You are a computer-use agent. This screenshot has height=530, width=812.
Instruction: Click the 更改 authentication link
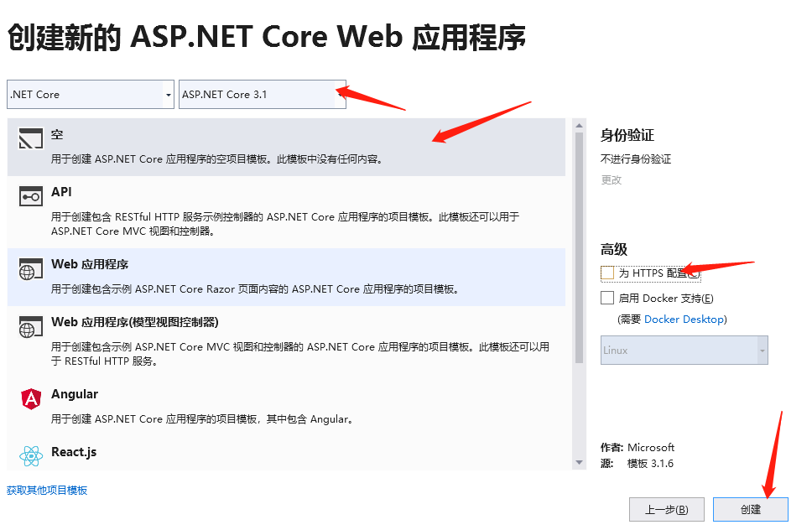tap(610, 179)
